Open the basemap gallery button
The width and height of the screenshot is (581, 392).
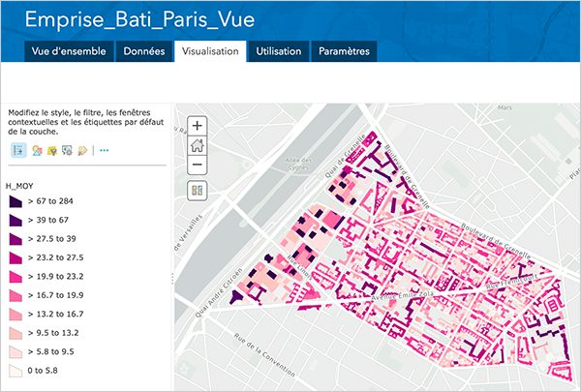click(x=198, y=191)
